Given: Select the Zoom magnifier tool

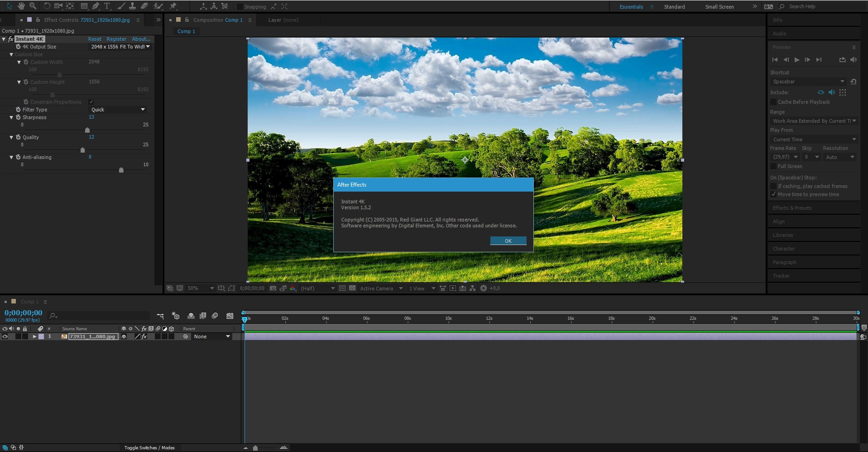Looking at the screenshot, I should click(x=33, y=6).
